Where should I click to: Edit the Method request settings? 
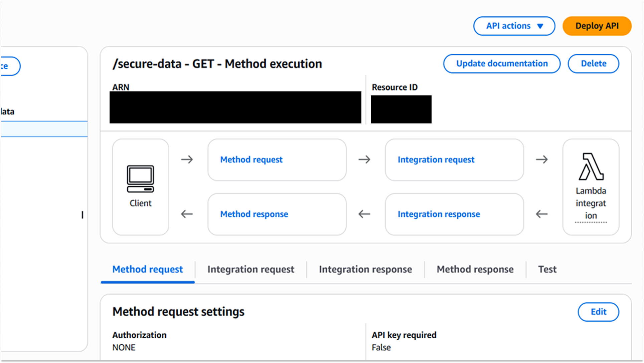pos(598,312)
